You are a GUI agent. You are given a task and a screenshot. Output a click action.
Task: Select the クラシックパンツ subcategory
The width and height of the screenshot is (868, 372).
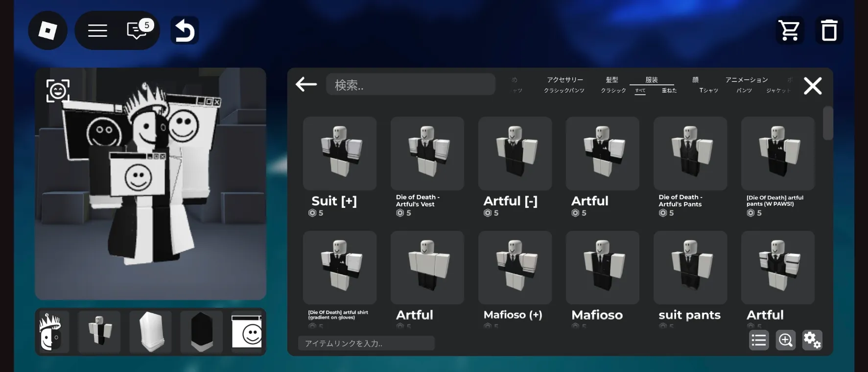564,91
